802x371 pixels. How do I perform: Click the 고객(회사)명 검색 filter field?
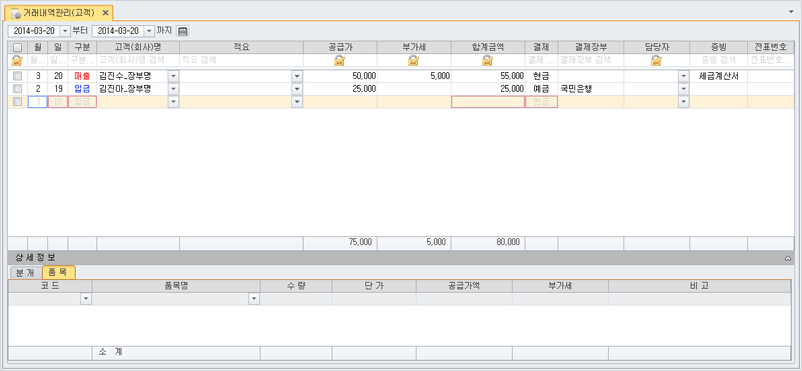[x=138, y=60]
